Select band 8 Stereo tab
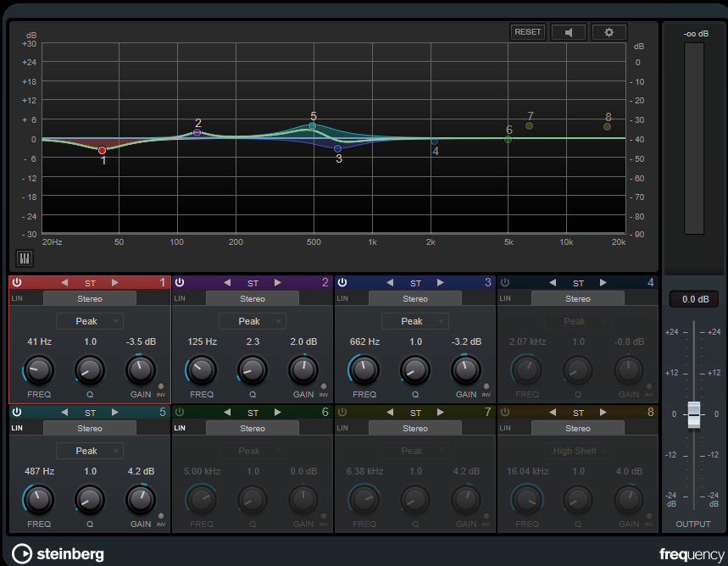This screenshot has width=728, height=566. (578, 428)
